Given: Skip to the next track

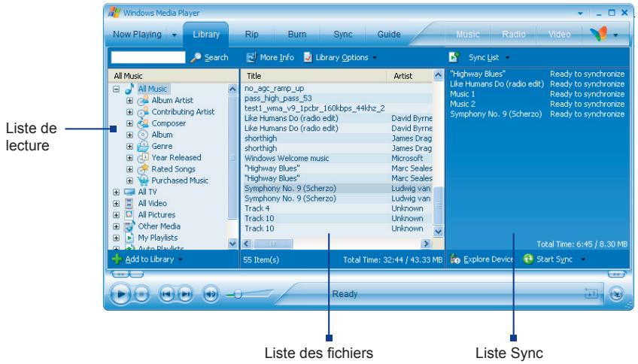Looking at the screenshot, I should (185, 293).
